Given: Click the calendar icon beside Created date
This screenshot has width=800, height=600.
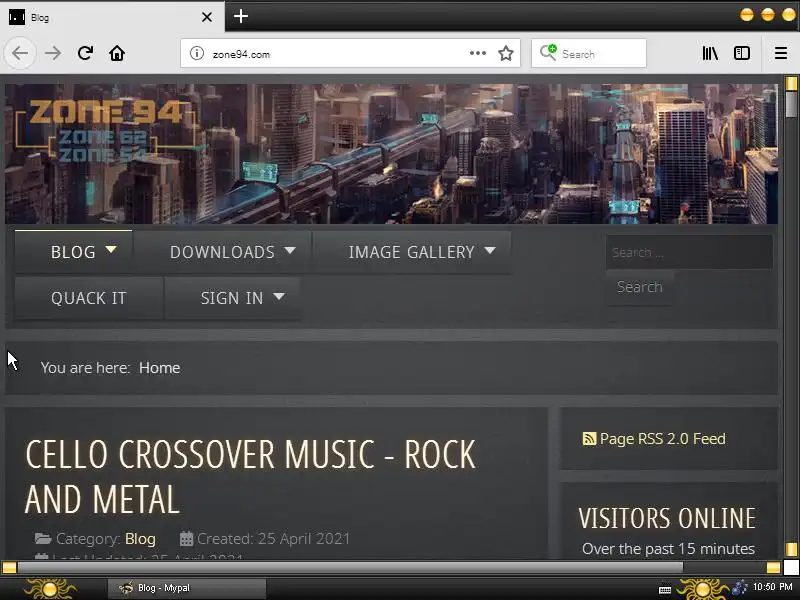Looking at the screenshot, I should coord(186,539).
